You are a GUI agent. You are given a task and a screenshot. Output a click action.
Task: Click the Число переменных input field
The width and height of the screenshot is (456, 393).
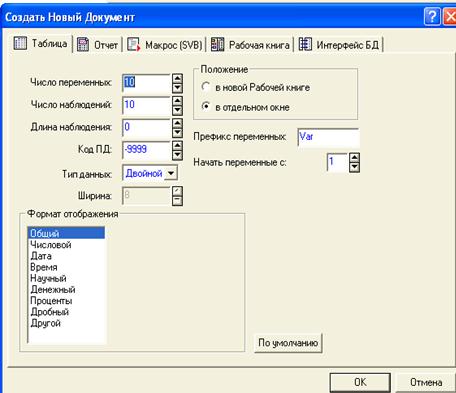tap(147, 83)
